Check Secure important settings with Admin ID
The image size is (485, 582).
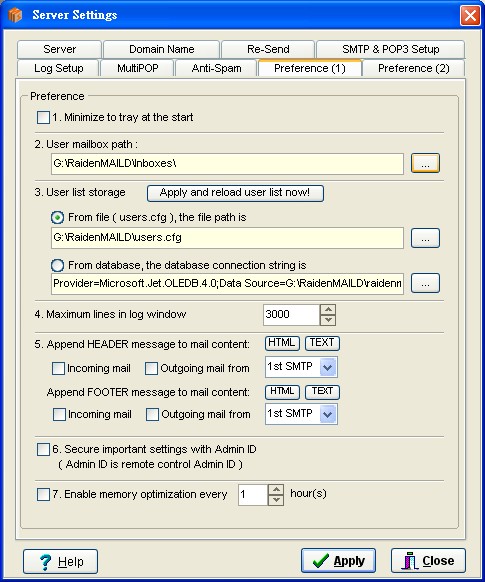pyautogui.click(x=43, y=449)
